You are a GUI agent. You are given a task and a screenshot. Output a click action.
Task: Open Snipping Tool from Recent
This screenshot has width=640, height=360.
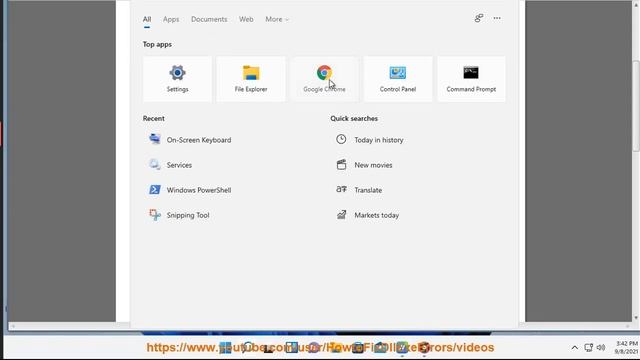(180, 215)
